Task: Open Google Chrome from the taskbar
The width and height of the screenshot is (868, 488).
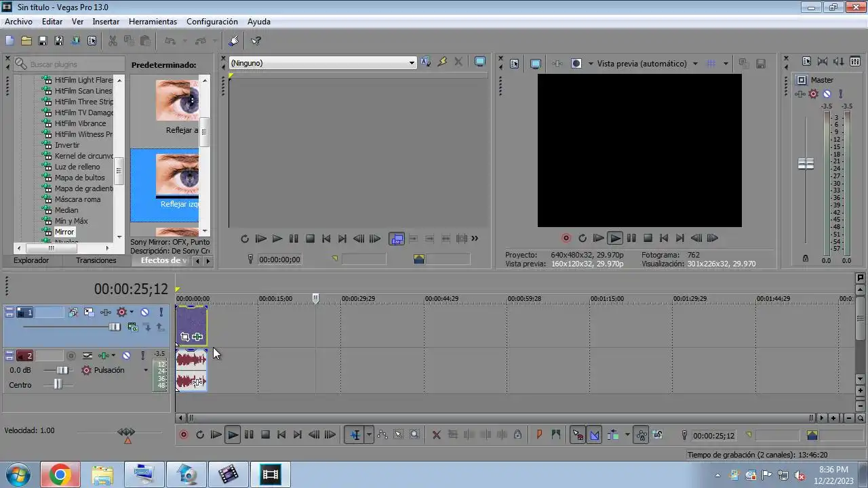Action: click(x=60, y=475)
